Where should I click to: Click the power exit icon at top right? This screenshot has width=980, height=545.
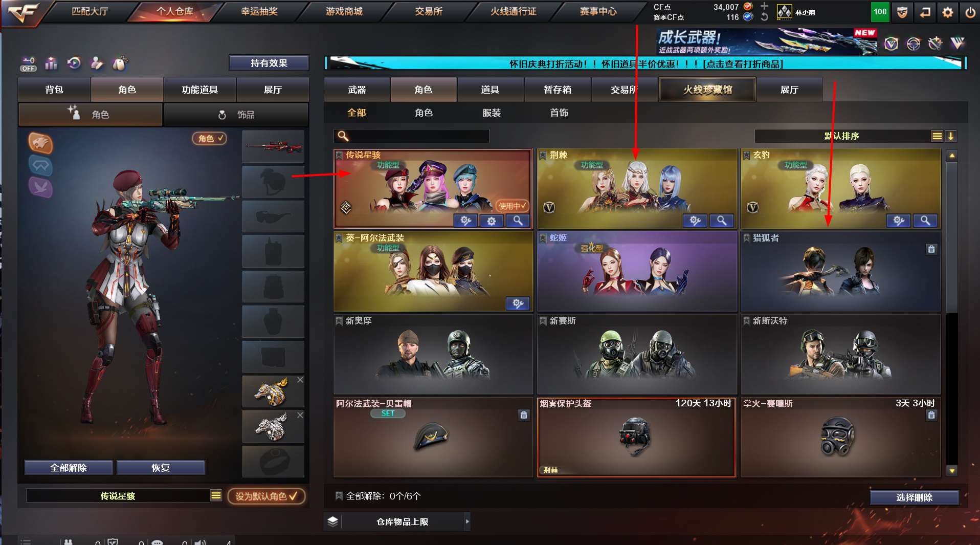[969, 12]
